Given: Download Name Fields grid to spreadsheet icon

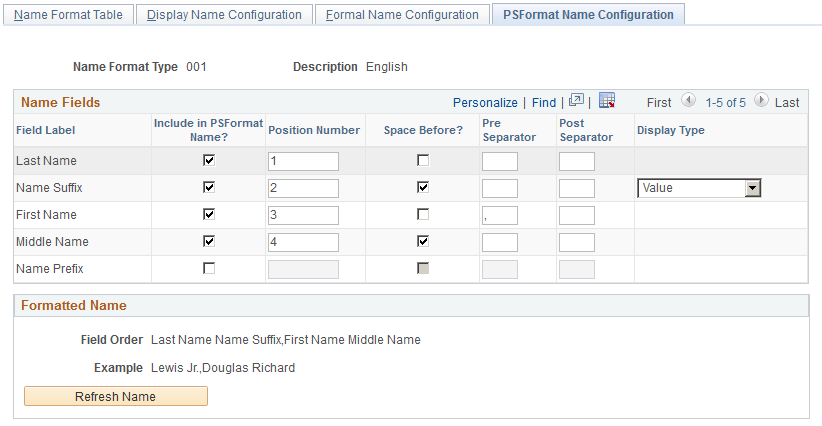Looking at the screenshot, I should pyautogui.click(x=607, y=100).
